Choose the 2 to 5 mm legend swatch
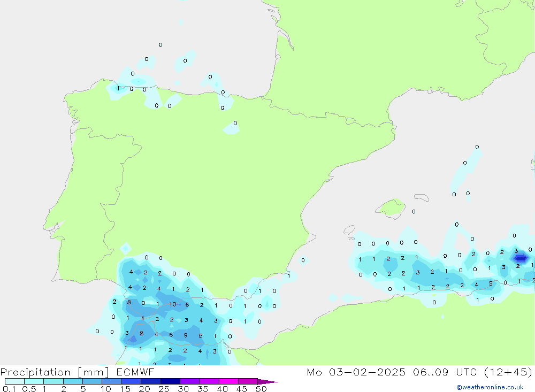 coord(73,381)
